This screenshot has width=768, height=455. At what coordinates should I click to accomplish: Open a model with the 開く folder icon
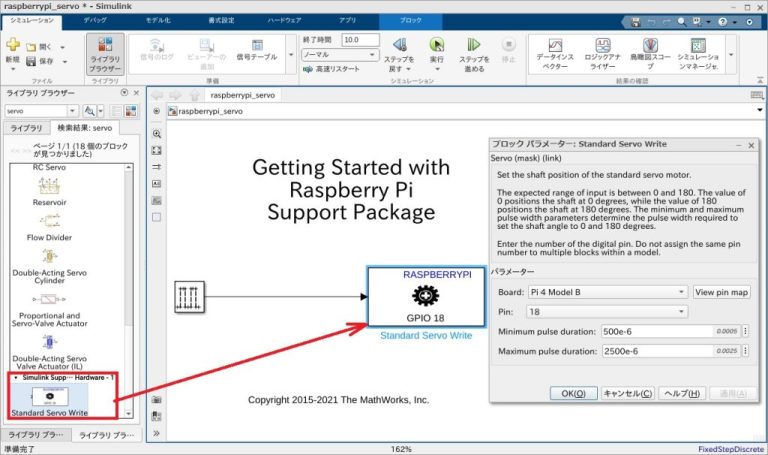coord(31,47)
